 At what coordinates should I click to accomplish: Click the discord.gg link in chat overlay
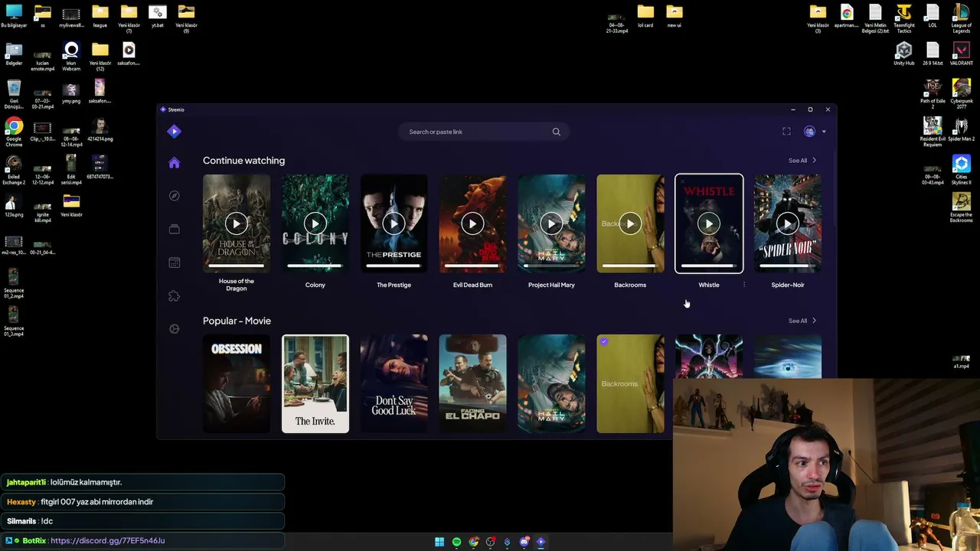coord(108,540)
